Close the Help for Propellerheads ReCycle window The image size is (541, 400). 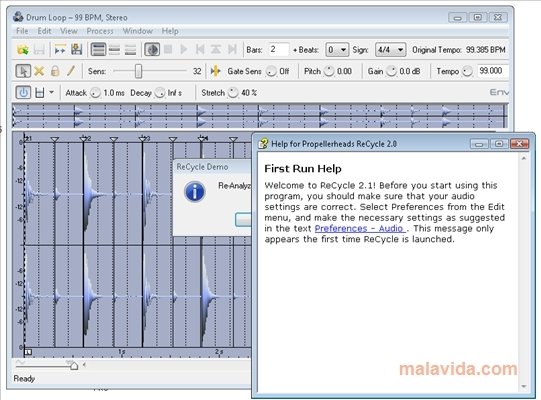(520, 144)
